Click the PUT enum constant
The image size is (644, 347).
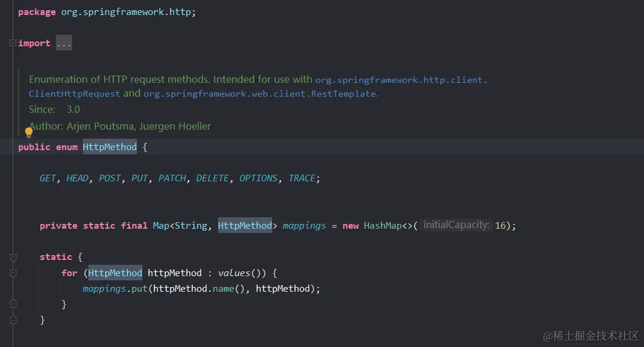point(139,178)
